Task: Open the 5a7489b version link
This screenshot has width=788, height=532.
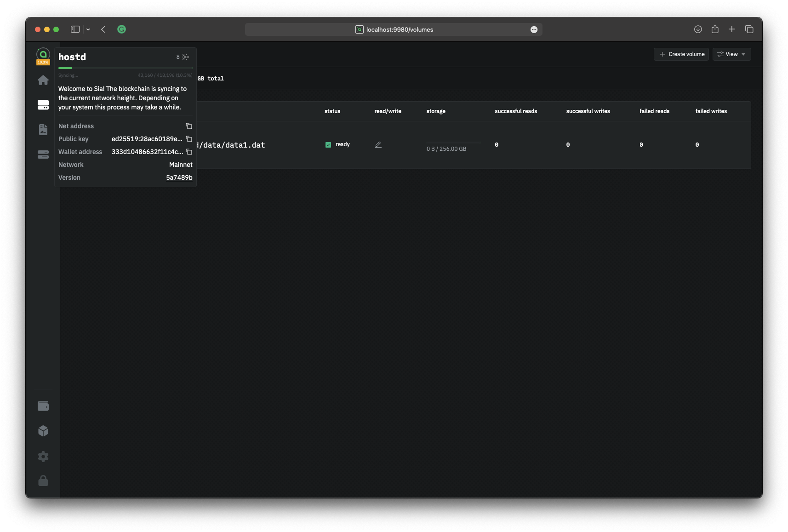Action: [x=179, y=177]
